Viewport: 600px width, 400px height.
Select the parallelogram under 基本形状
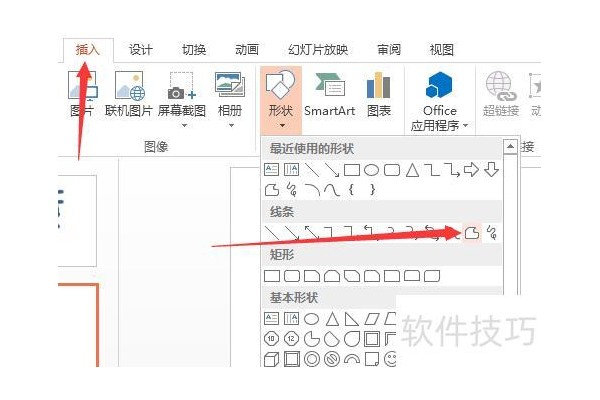372,319
